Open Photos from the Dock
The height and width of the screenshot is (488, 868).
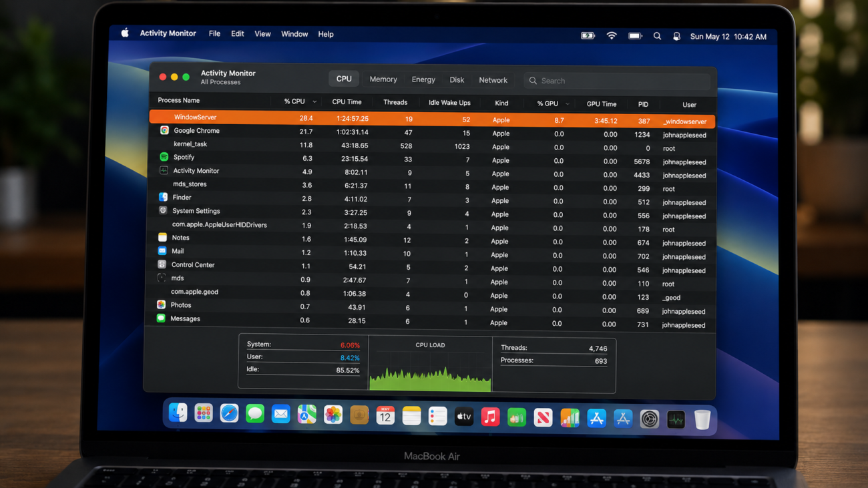coord(333,415)
